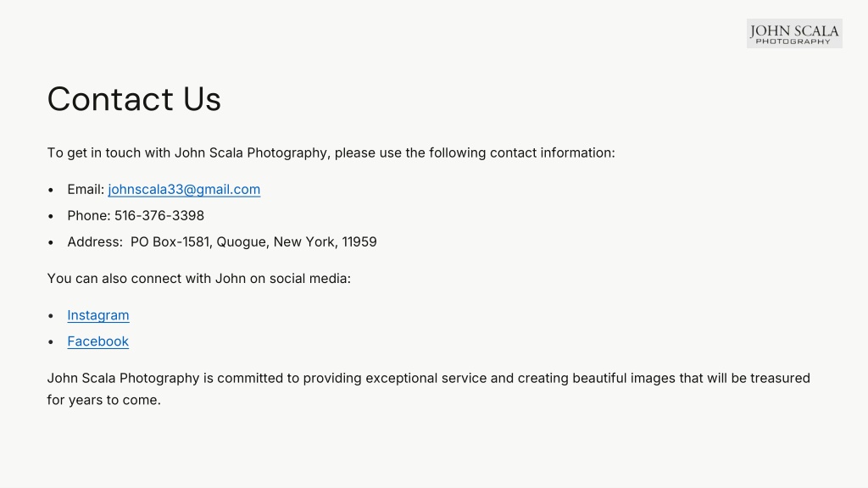Click the bullet before the Email entry
868x488 pixels.
click(x=51, y=190)
